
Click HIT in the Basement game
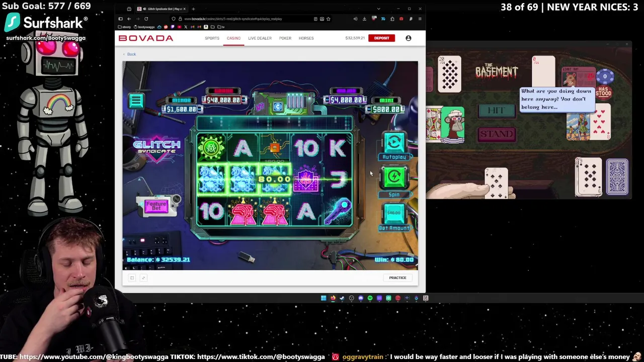[x=497, y=111]
